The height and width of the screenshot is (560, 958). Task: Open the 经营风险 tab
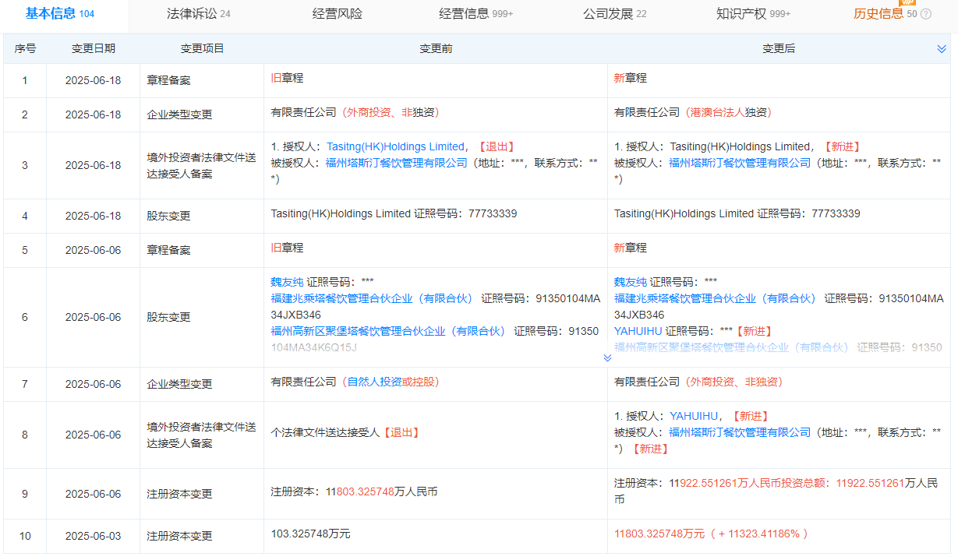click(337, 14)
